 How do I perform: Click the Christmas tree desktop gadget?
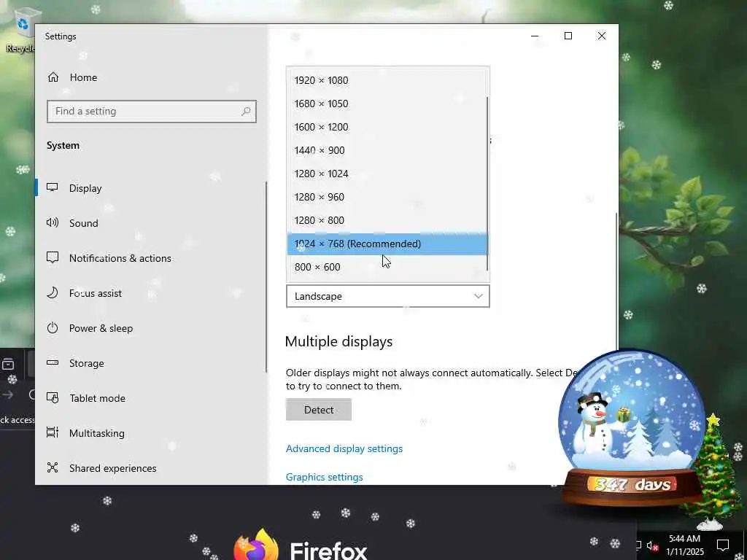point(713,472)
